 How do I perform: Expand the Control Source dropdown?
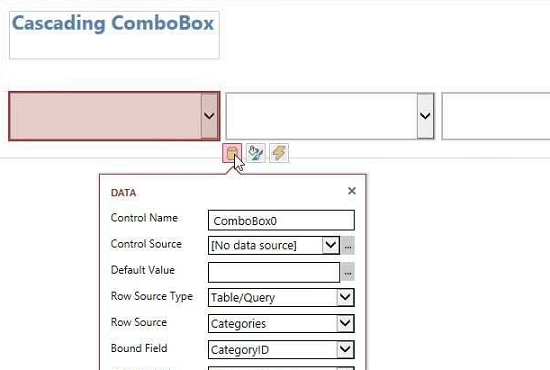(330, 245)
